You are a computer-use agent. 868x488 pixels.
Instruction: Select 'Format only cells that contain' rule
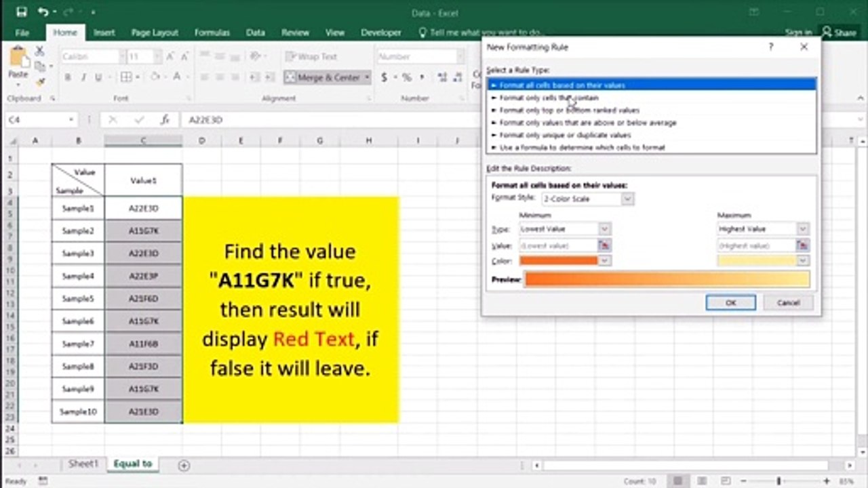coord(652,98)
